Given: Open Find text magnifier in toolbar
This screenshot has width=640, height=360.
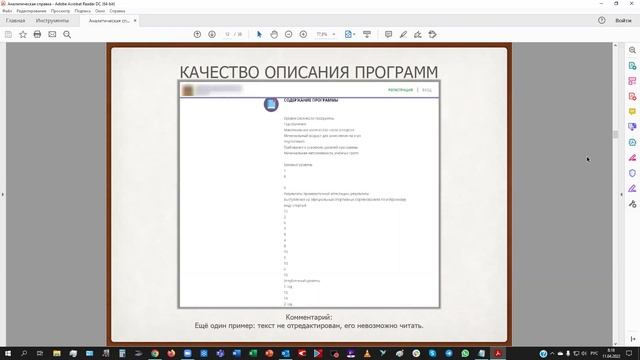Looking at the screenshot, I should [x=67, y=35].
